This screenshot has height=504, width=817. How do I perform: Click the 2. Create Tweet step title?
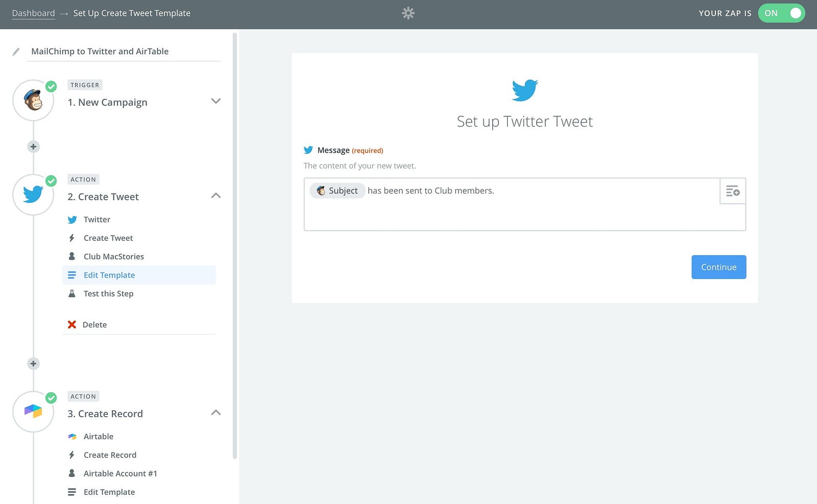pyautogui.click(x=103, y=197)
